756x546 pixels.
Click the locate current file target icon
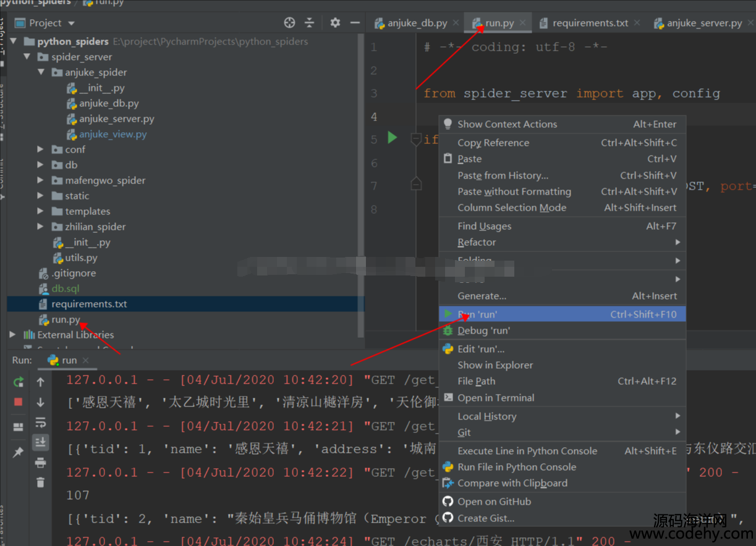[289, 23]
